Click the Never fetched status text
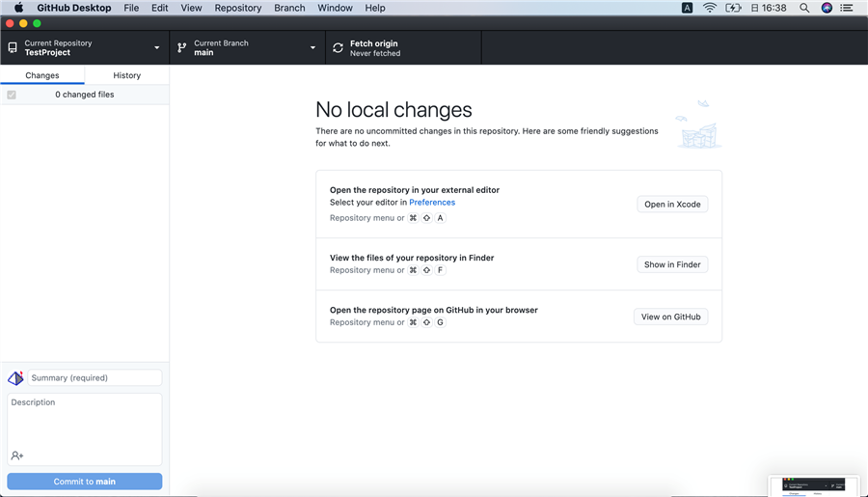 tap(375, 53)
